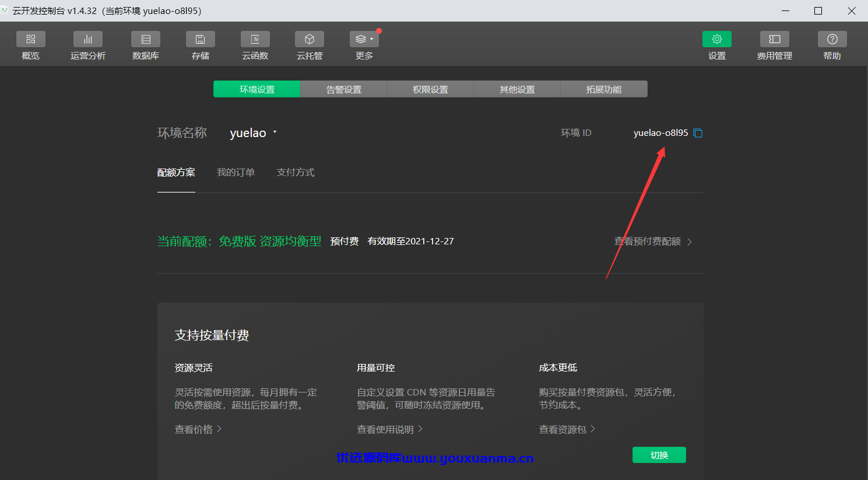
Task: Click the 预付费 label text
Action: [x=345, y=241]
